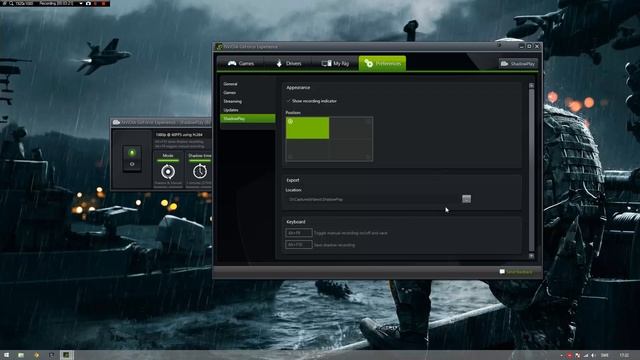Click the preferences vertical scrollbar
Screen dimensions: 640x360
(531, 170)
